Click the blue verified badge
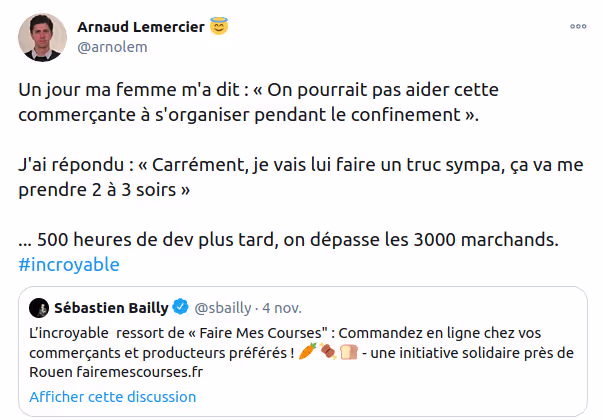This screenshot has height=420, width=603. pyautogui.click(x=181, y=306)
